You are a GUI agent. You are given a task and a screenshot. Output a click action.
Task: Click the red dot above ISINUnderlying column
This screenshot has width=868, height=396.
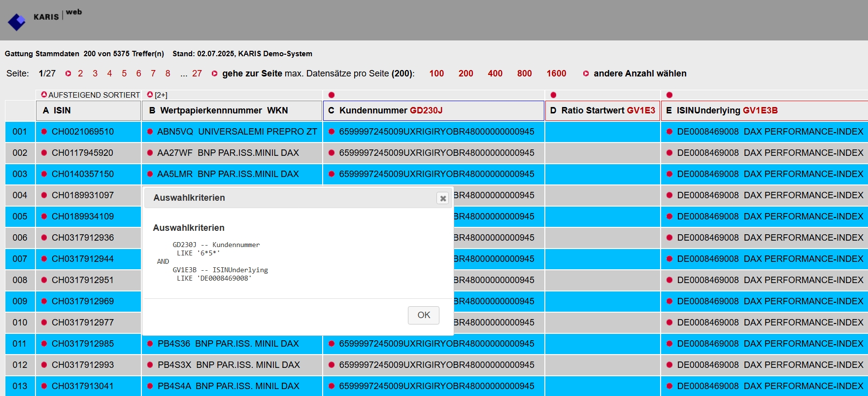(669, 95)
